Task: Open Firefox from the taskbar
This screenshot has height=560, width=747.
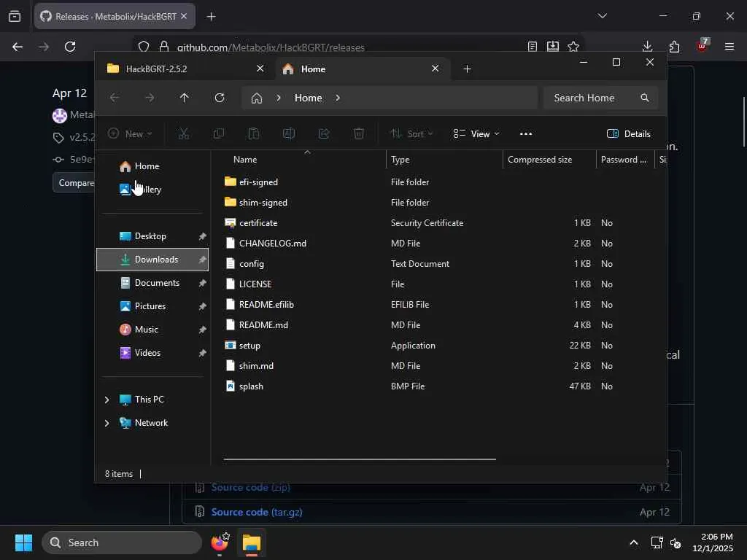Action: tap(220, 542)
